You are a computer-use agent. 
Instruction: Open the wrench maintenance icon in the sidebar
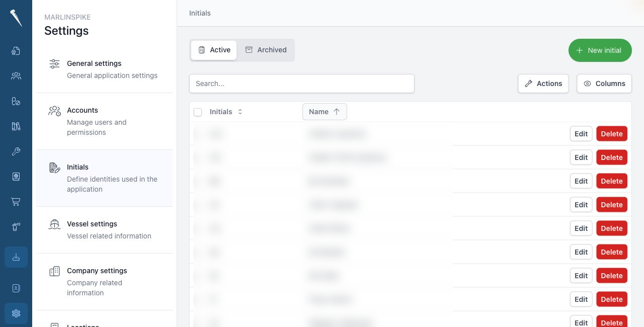(x=16, y=151)
